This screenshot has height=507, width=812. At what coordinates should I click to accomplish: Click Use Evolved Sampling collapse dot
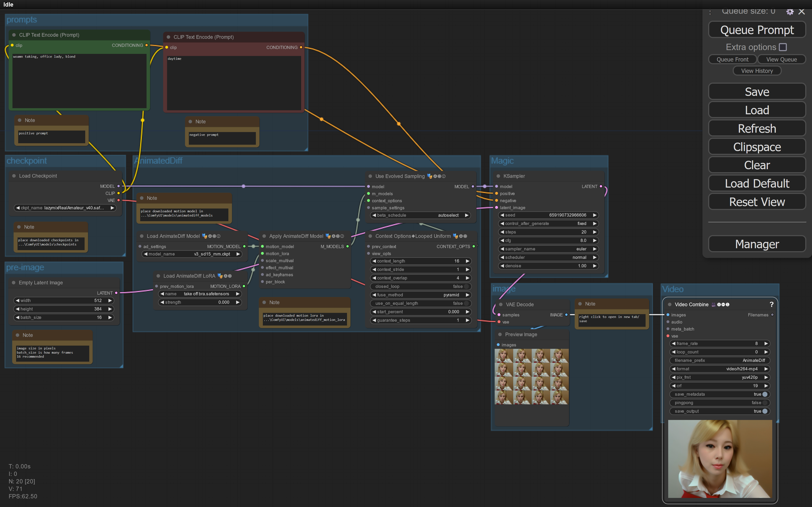tap(370, 176)
